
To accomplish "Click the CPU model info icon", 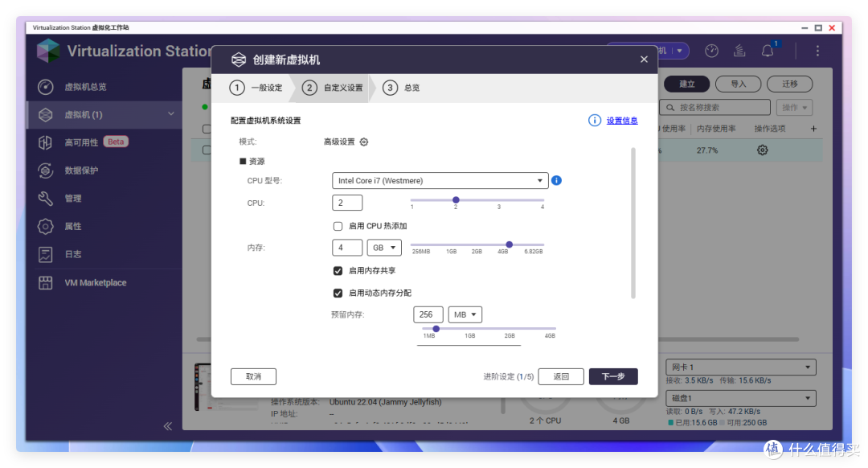I will (556, 181).
